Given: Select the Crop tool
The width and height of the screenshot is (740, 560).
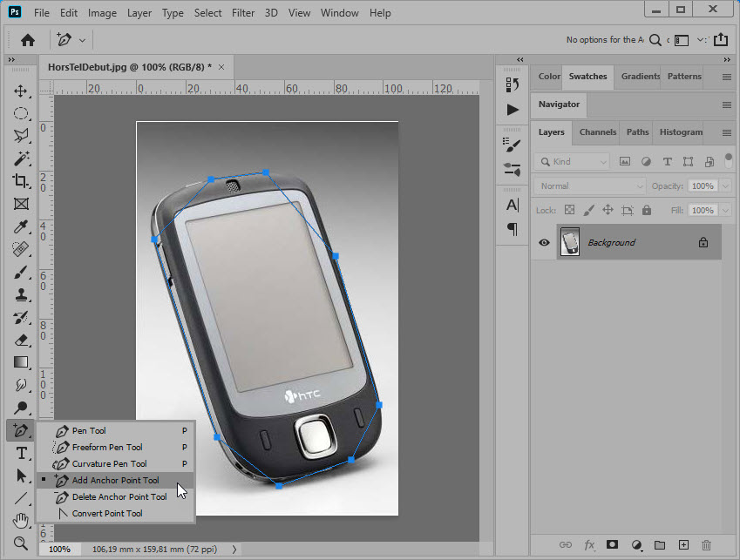Looking at the screenshot, I should [20, 181].
